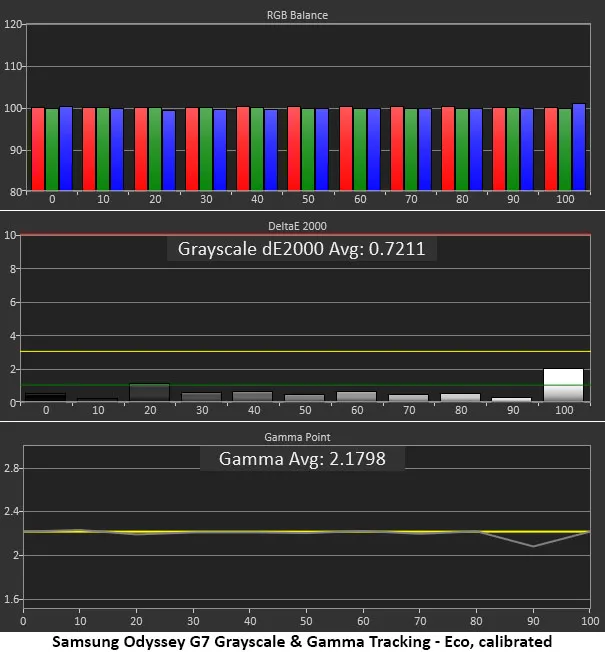
Task: Click the white DeltaE bar at 100
Action: tap(563, 385)
